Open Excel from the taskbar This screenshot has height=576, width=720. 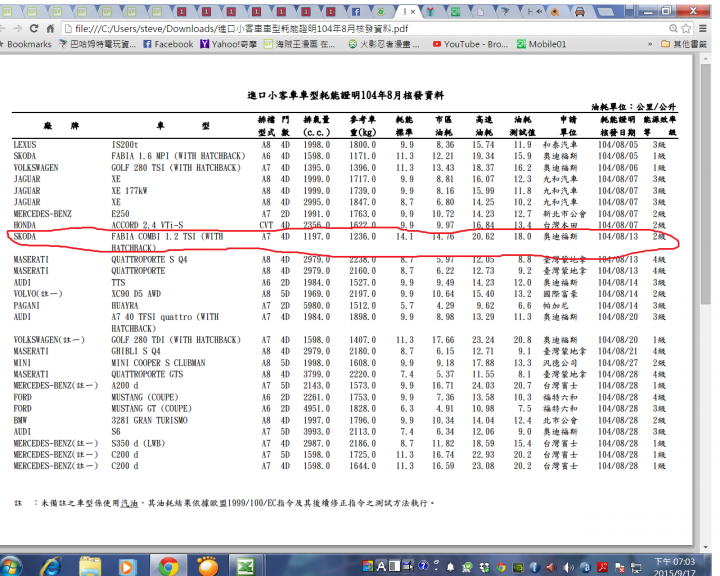246,566
